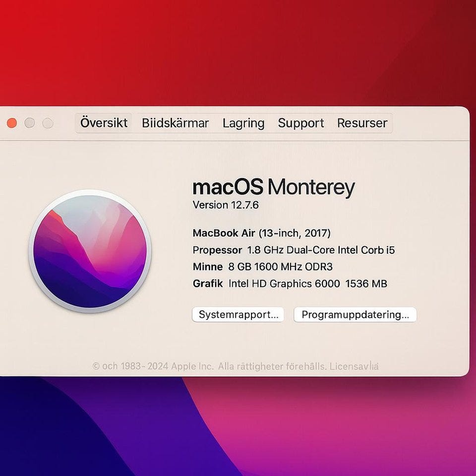Image resolution: width=476 pixels, height=476 pixels.
Task: Click the Licensavtal link in footer
Action: [354, 366]
